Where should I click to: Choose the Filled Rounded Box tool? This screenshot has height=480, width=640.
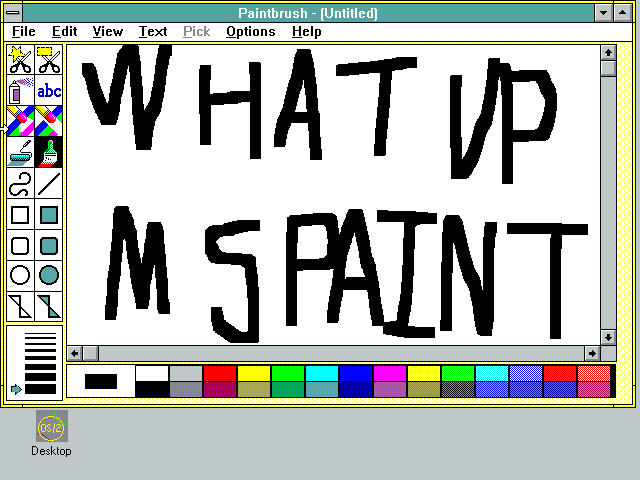click(x=49, y=246)
